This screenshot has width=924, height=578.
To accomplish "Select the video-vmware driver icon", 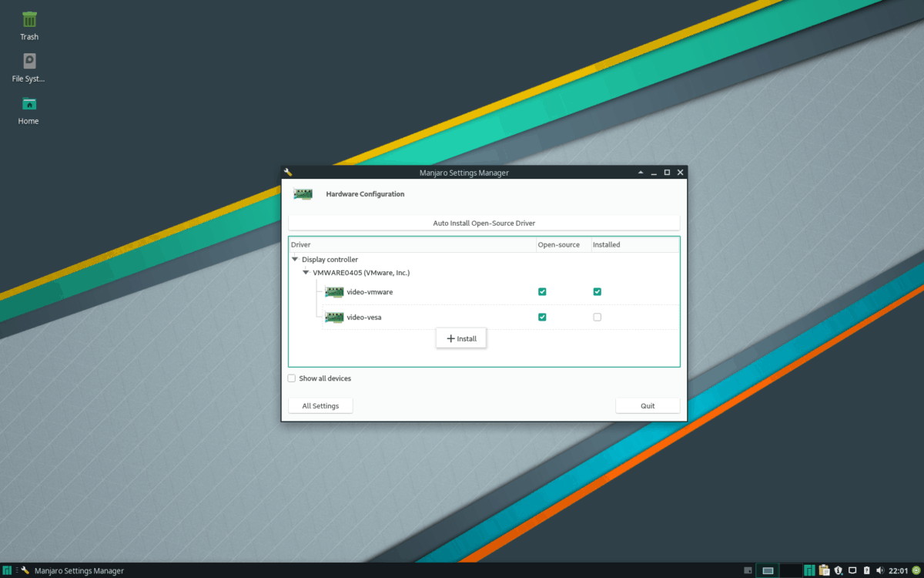I will 334,292.
